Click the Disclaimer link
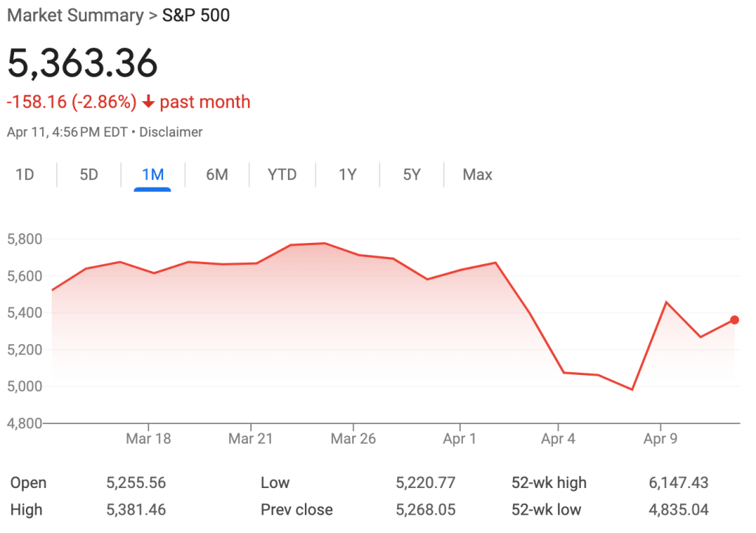 pos(170,132)
